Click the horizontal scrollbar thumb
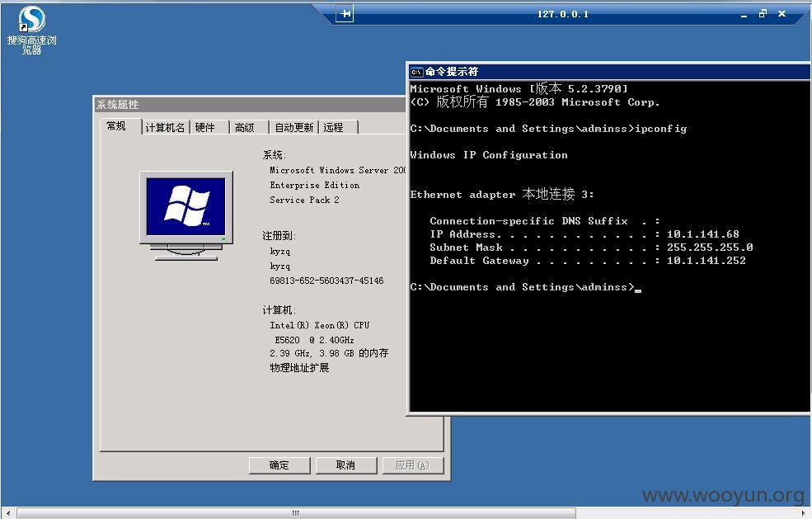 296,513
